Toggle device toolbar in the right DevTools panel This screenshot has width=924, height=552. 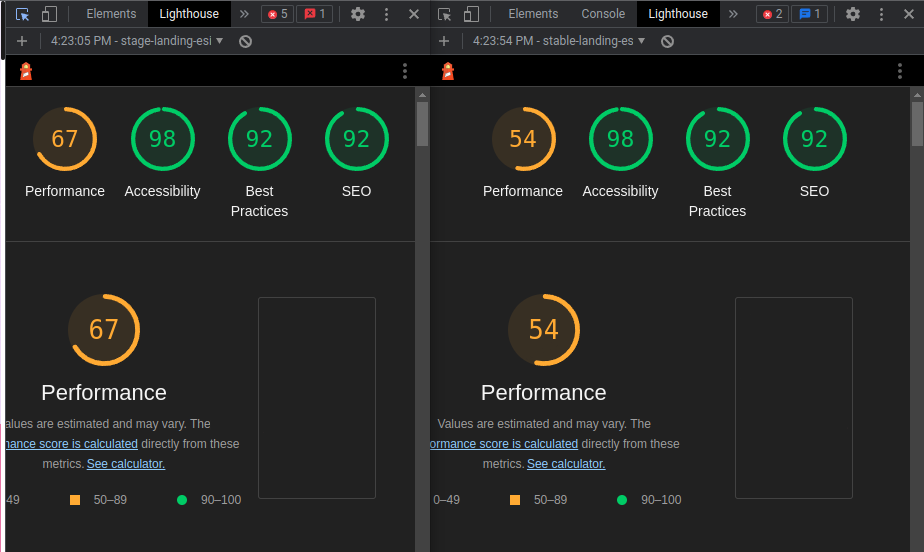tap(471, 14)
